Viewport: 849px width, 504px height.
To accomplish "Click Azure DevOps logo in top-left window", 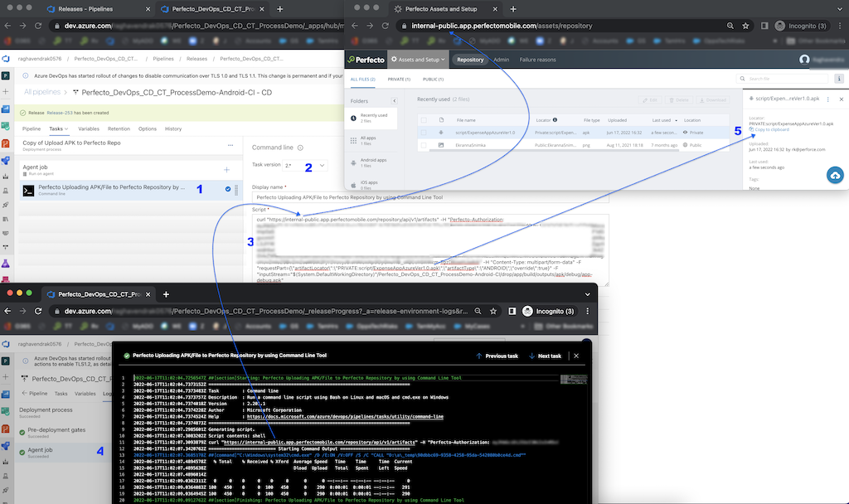I will coord(6,59).
